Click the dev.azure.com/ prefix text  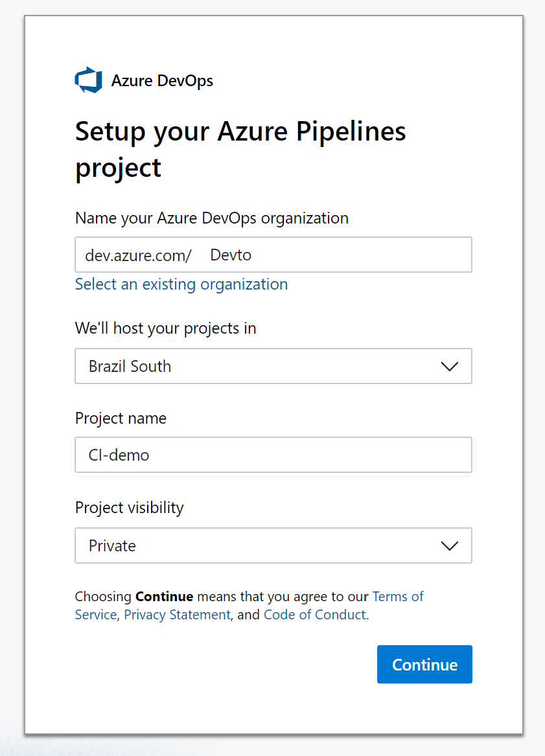tap(139, 255)
